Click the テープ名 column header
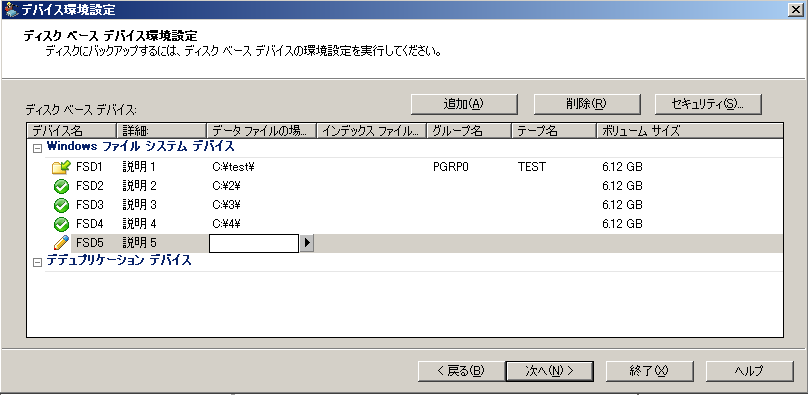The width and height of the screenshot is (808, 395). click(x=554, y=131)
